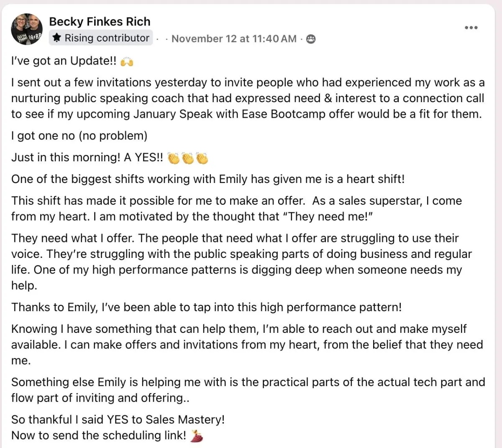Viewport: 502px width, 448px height.
Task: Click the paragraph about January Speak with Ease Bootcamp
Action: 247,98
